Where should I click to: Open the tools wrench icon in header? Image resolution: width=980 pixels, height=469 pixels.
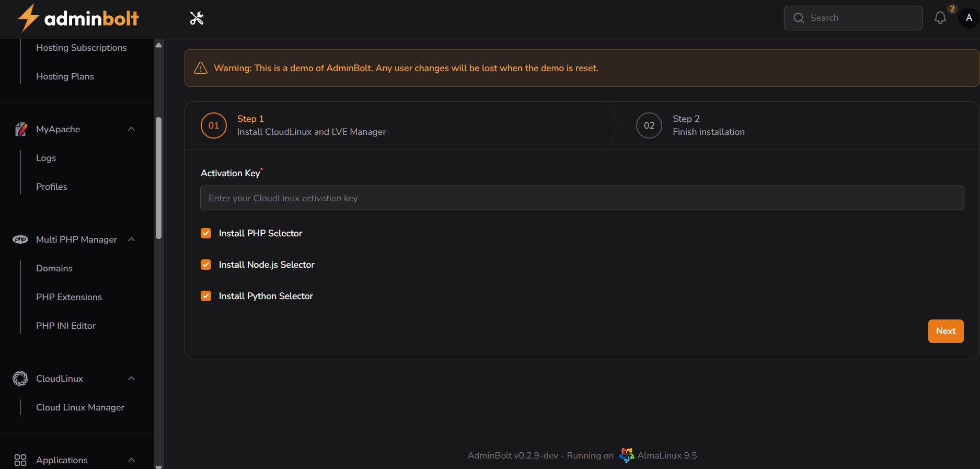(x=197, y=18)
